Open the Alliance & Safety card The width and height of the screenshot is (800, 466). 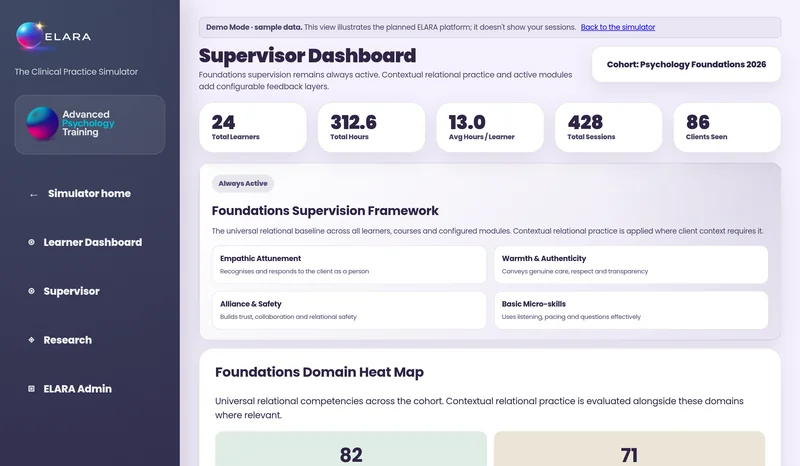point(349,310)
